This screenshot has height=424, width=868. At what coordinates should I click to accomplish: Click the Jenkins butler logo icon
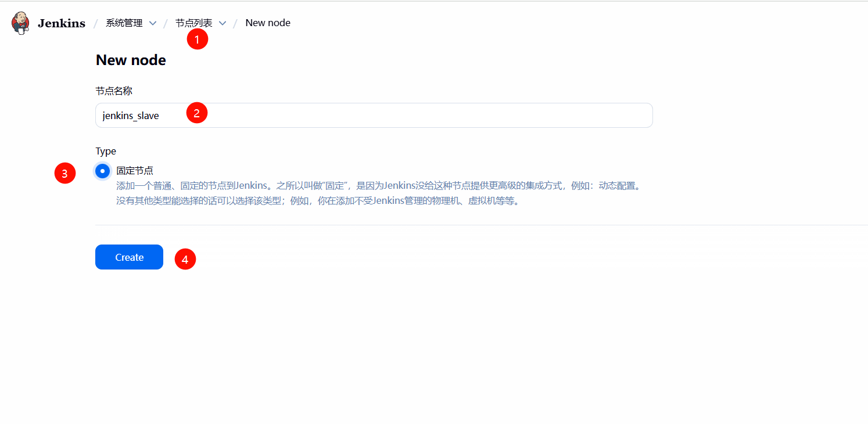pyautogui.click(x=20, y=23)
